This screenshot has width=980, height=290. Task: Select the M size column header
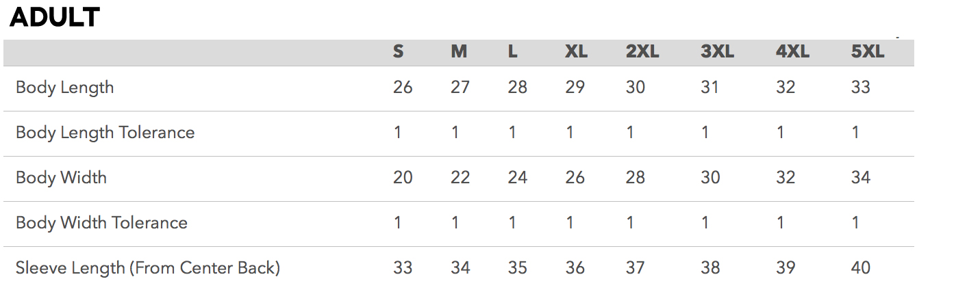coord(459,52)
